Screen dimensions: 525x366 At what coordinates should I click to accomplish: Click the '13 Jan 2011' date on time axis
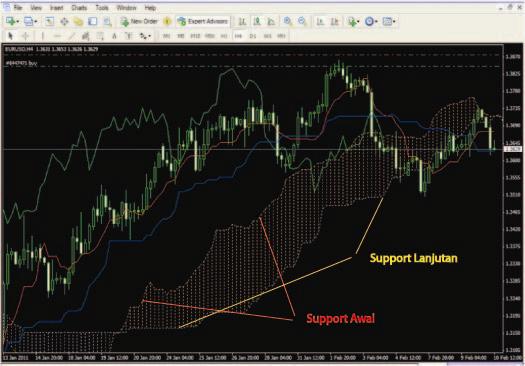click(15, 358)
